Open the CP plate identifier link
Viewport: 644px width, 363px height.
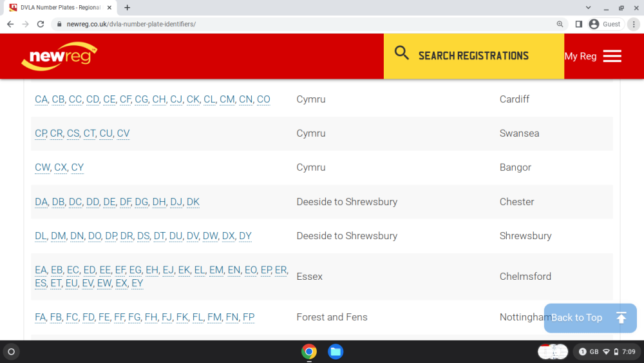(41, 133)
